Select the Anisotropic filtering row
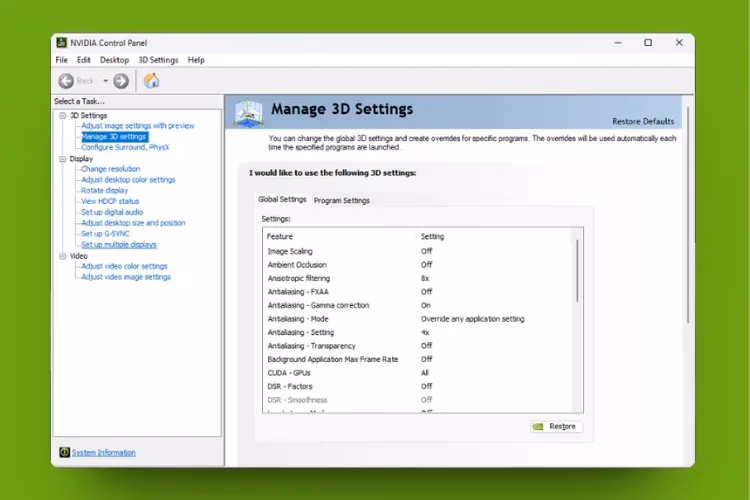This screenshot has height=500, width=750. pos(419,278)
